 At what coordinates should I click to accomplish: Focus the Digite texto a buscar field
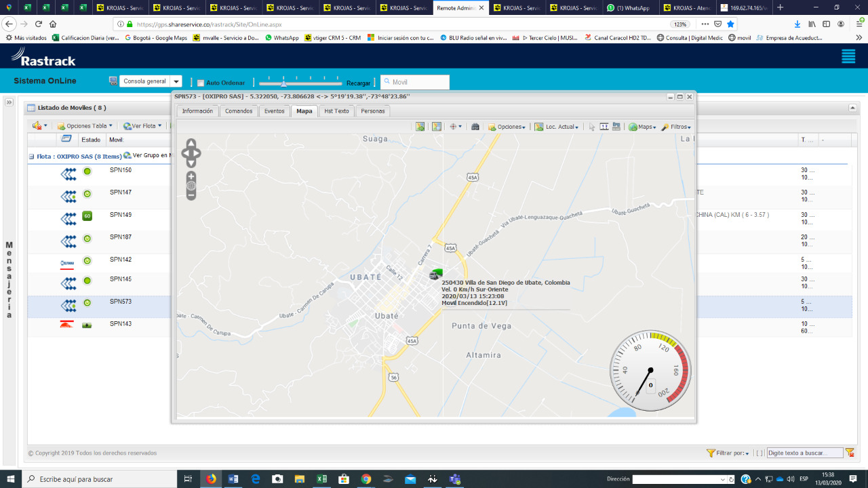[x=805, y=453]
